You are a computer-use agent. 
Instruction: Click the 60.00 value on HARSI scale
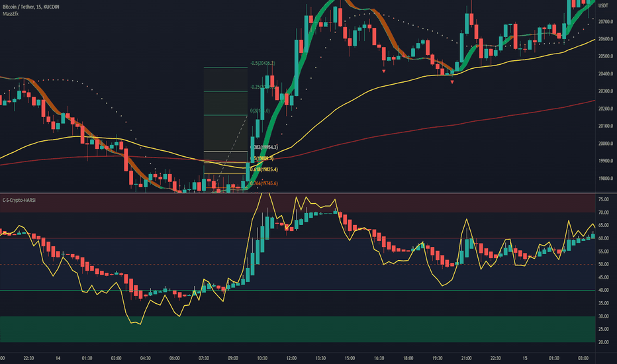(604, 238)
